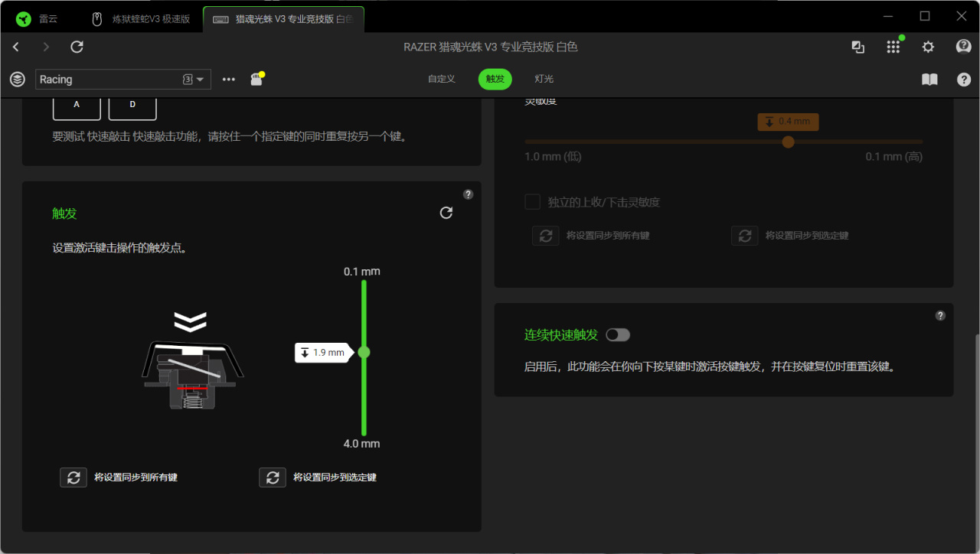Click the 0.1 mm label above the actuation slider
The image size is (980, 554).
pyautogui.click(x=362, y=272)
